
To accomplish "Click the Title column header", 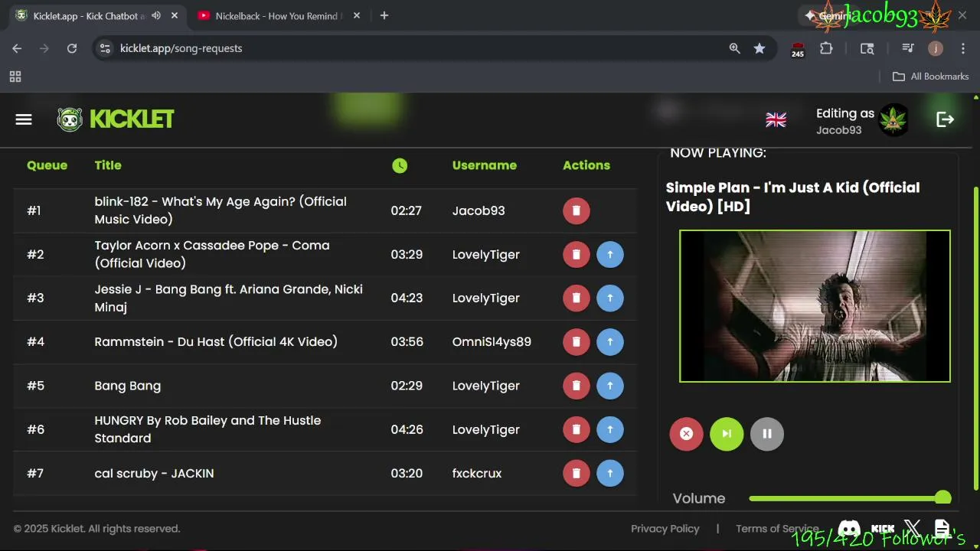I will click(x=108, y=165).
